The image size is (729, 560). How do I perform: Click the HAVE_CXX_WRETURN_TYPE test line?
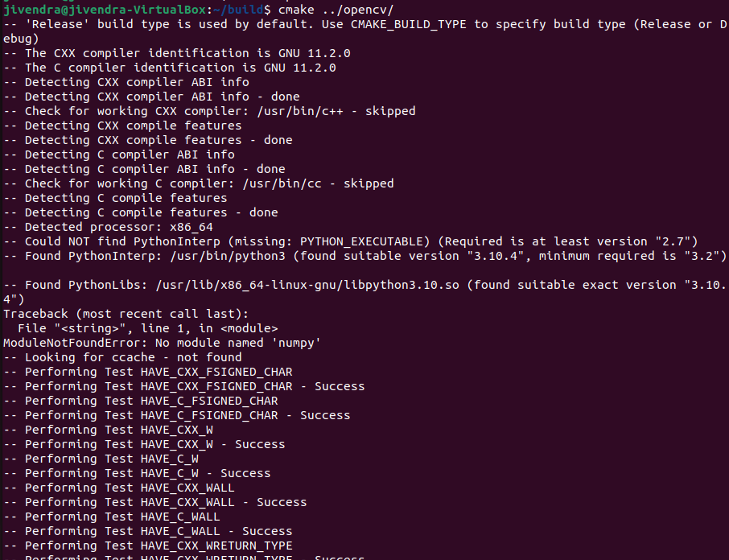(x=148, y=546)
